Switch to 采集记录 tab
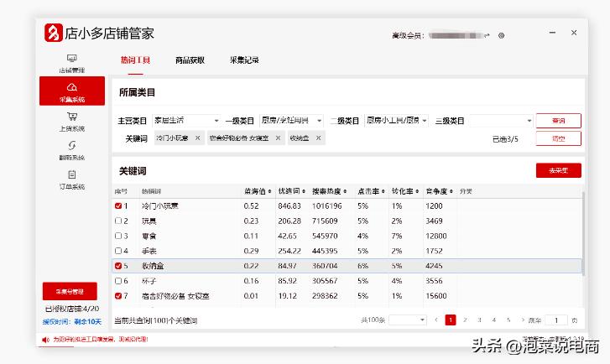This screenshot has width=610, height=364. click(x=244, y=60)
